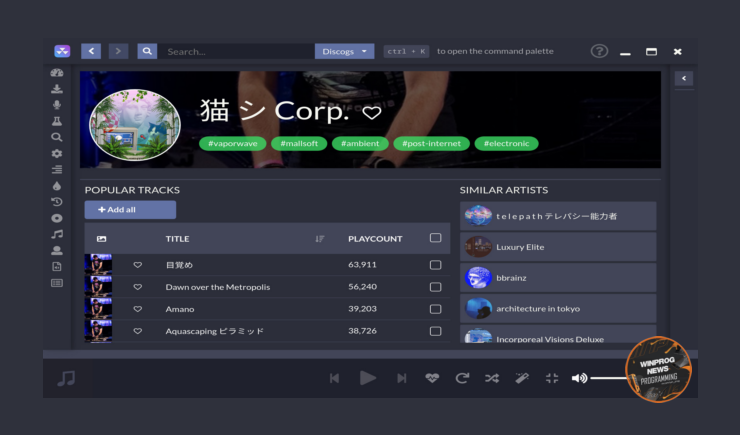Click in the Search input field

(236, 51)
